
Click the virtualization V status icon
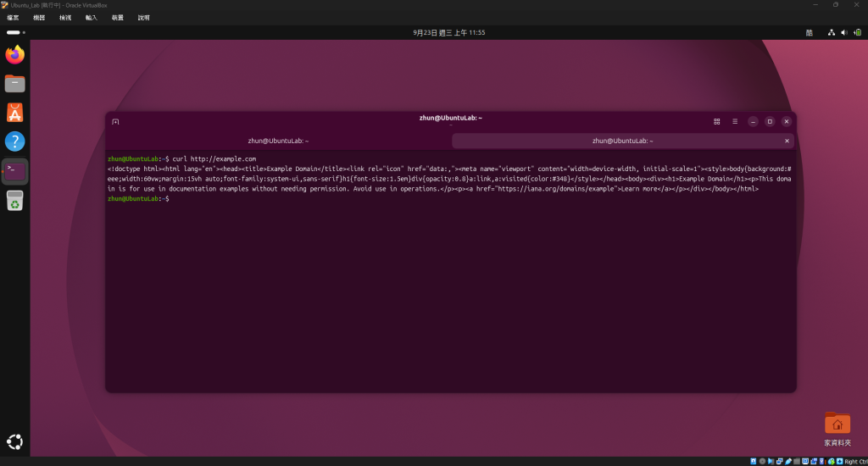pyautogui.click(x=822, y=461)
